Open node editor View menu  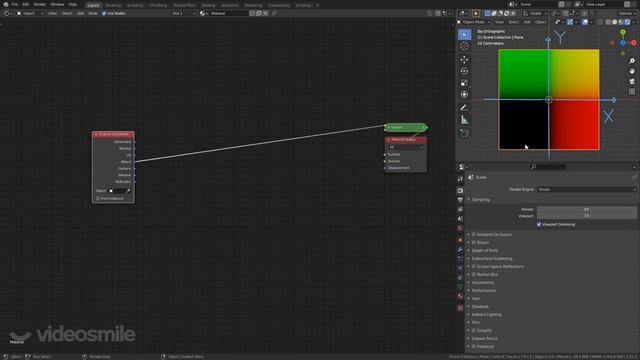point(53,13)
